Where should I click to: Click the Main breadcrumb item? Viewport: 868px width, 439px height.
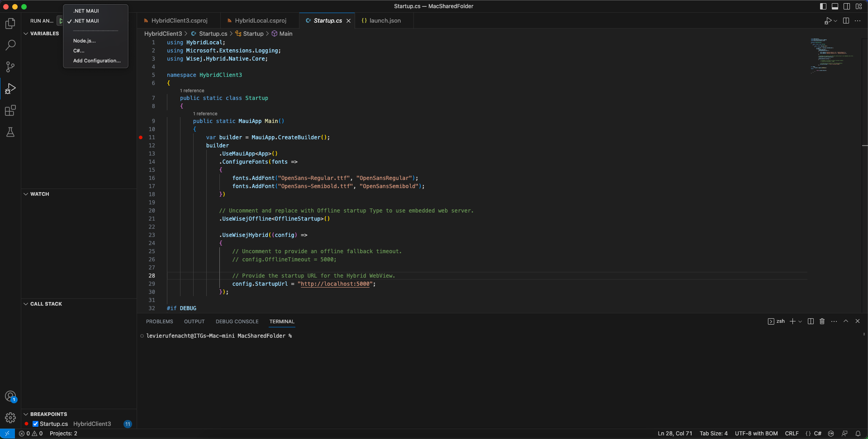[x=282, y=33]
